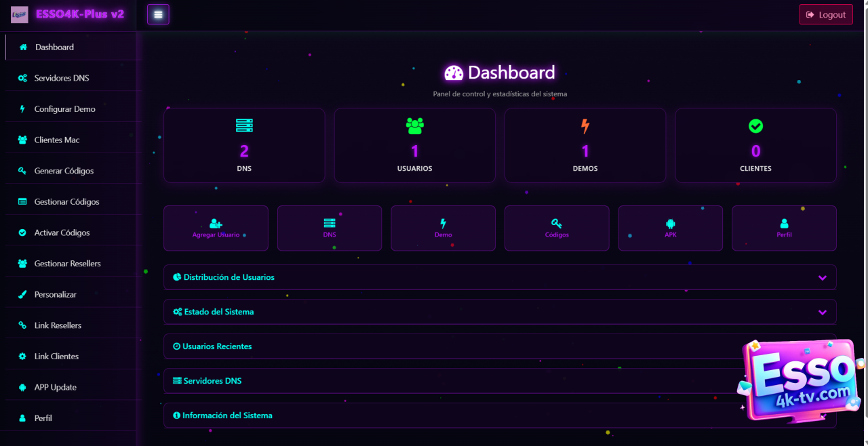Expand the Servidores DNS panel header
The width and height of the screenshot is (868, 446).
pos(212,381)
